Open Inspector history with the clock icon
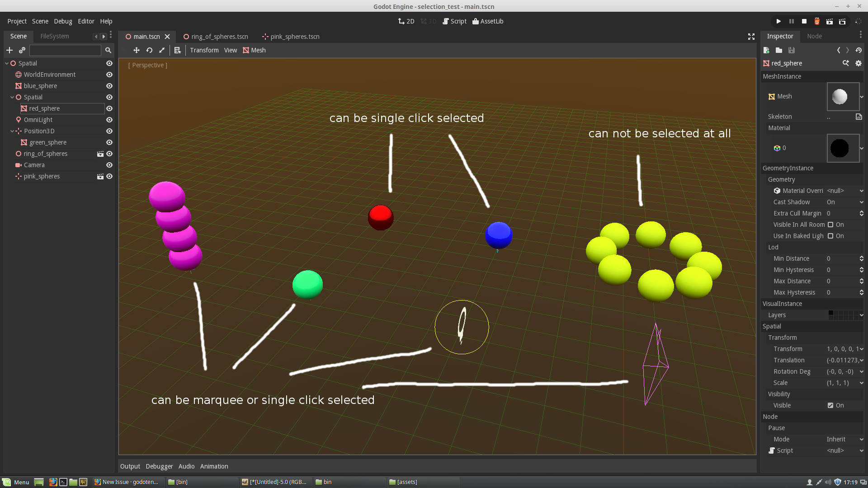This screenshot has height=488, width=868. [x=859, y=50]
